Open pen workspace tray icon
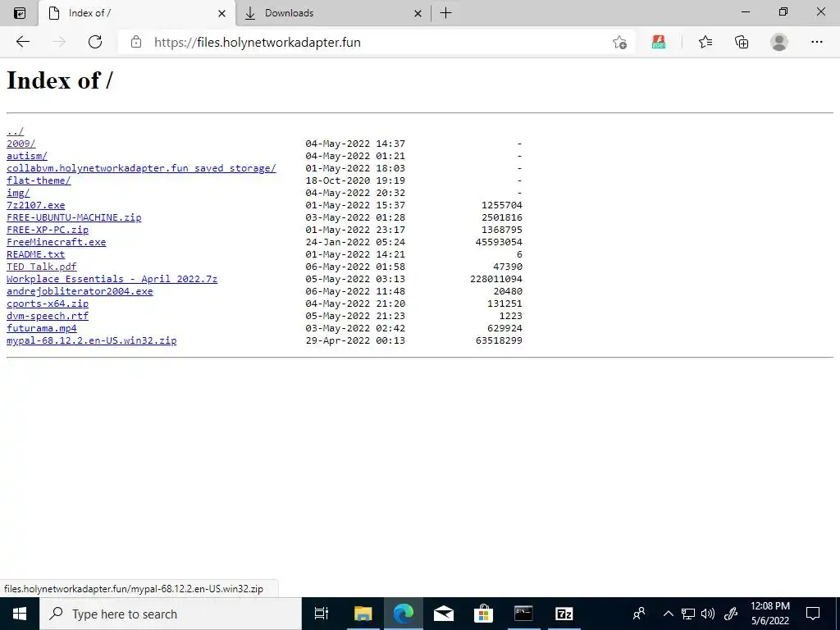Viewport: 840px width, 630px height. coord(731,614)
